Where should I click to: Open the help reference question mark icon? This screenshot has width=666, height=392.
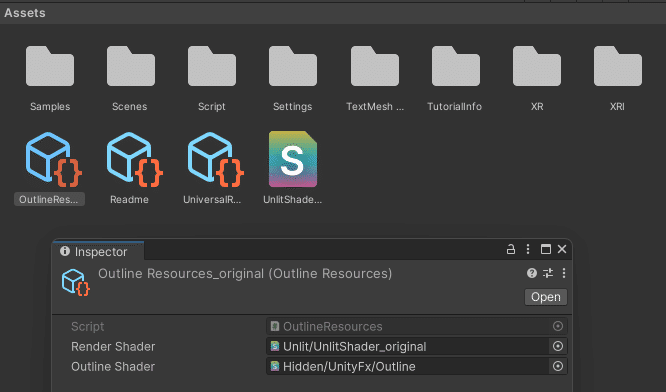[532, 273]
